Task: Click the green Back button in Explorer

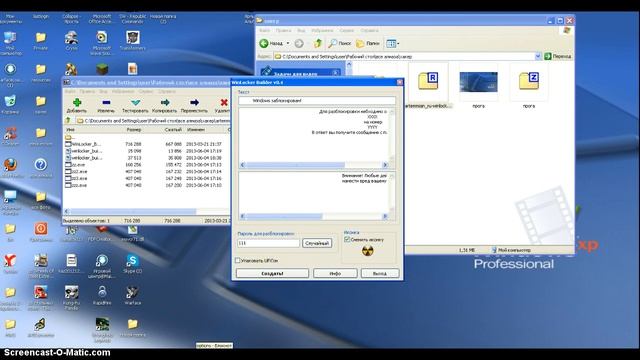Action: click(x=264, y=43)
